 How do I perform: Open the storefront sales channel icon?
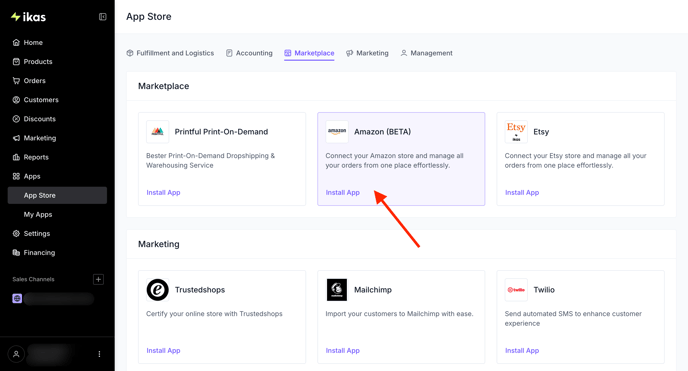[x=17, y=299]
